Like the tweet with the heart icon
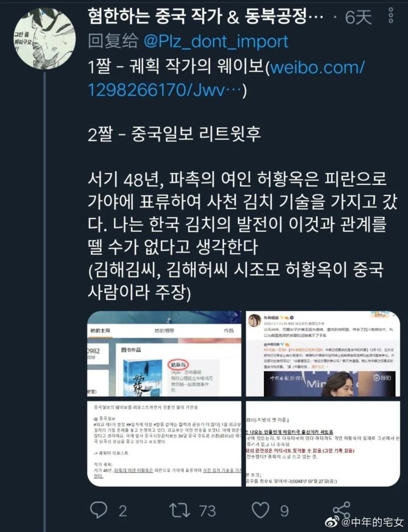This screenshot has height=532, width=408. [260, 510]
